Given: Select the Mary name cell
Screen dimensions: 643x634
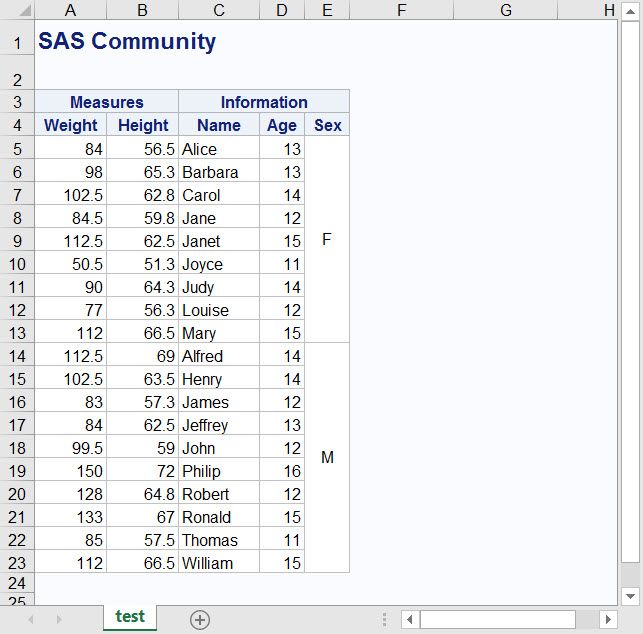Looking at the screenshot, I should click(x=219, y=333).
